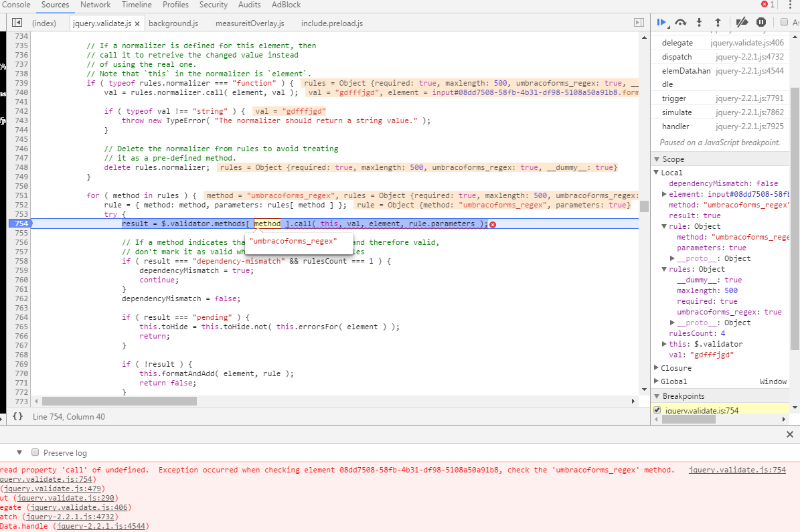Open jquery.validate.js:290 link in console stack trace
This screenshot has height=532, width=800.
click(x=66, y=498)
